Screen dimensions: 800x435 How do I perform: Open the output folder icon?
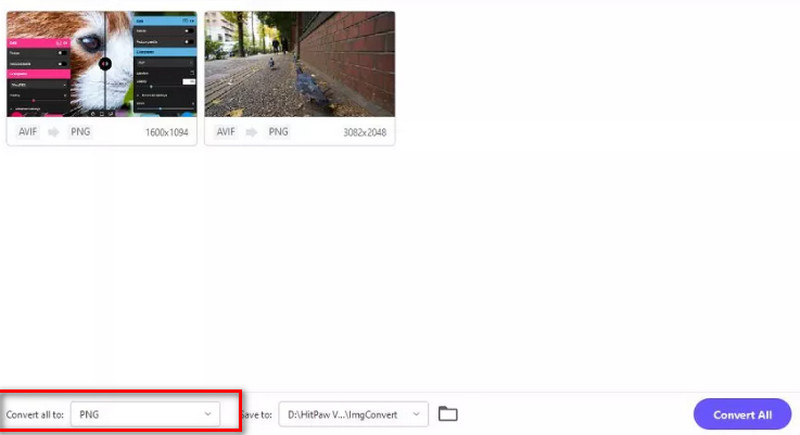[x=448, y=414]
